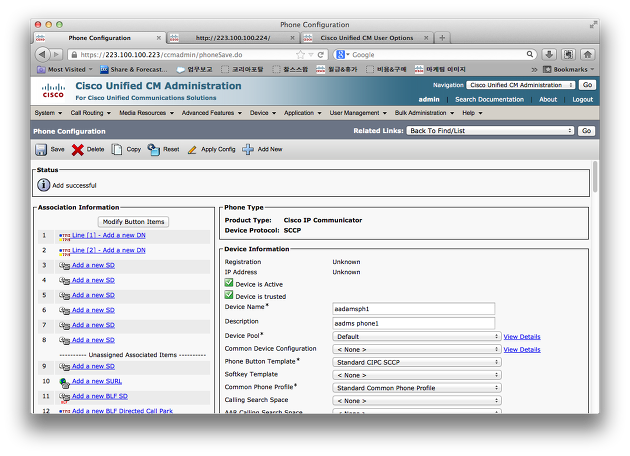The height and width of the screenshot is (456, 630).
Task: Open the Device Pool dropdown
Action: click(417, 336)
